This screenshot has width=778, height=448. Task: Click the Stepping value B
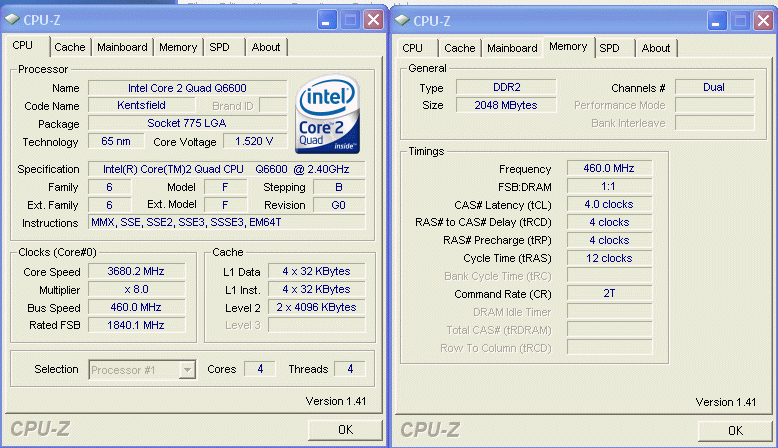pyautogui.click(x=339, y=187)
